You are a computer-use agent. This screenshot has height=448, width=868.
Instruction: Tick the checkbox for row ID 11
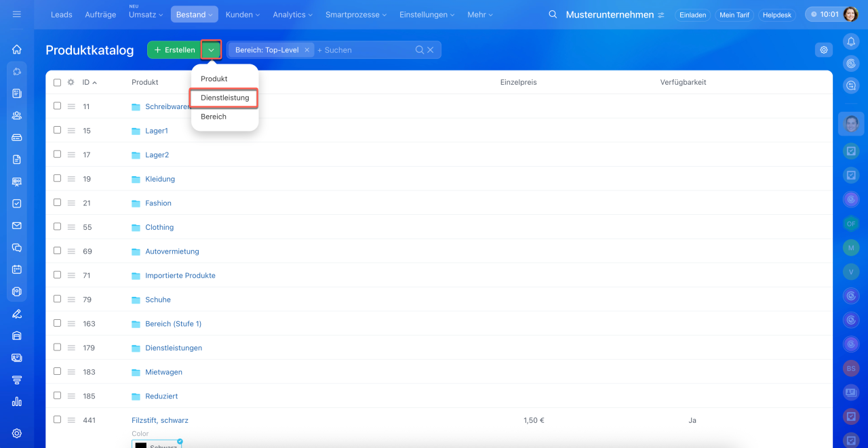pos(58,106)
